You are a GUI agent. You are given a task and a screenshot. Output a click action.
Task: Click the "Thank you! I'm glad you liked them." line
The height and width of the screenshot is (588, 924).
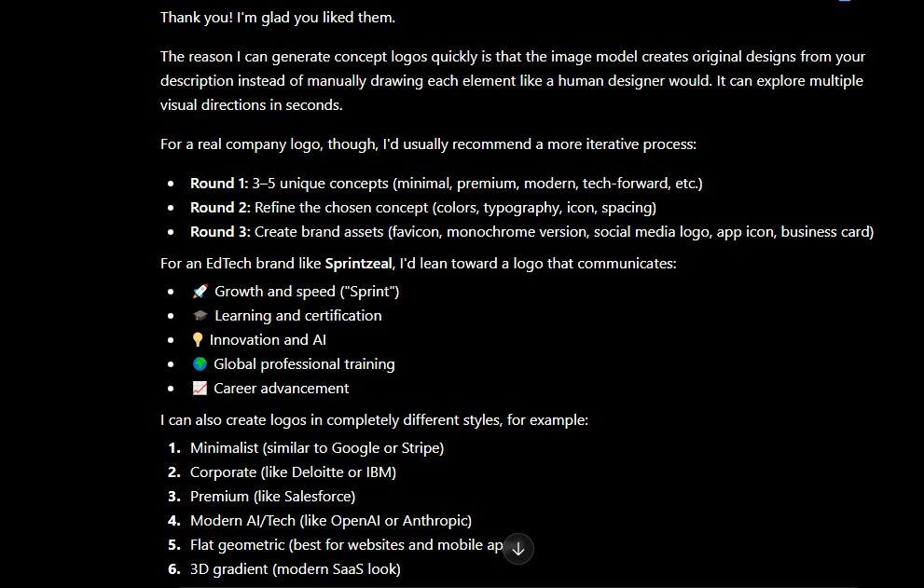tap(278, 18)
